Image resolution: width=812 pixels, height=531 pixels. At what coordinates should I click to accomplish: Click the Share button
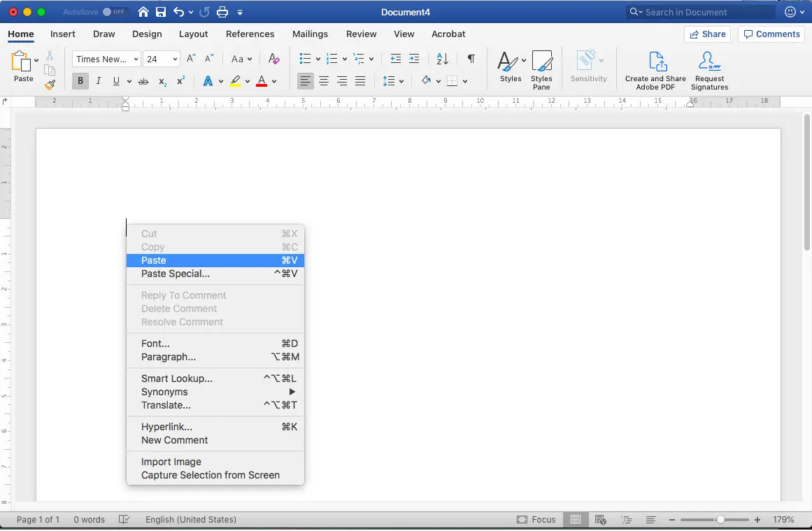pyautogui.click(x=707, y=34)
